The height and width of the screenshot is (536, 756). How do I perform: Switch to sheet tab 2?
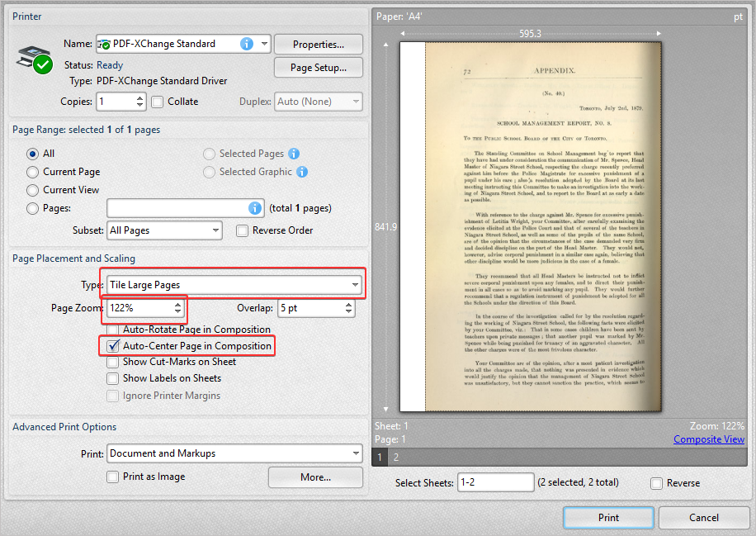pyautogui.click(x=396, y=457)
